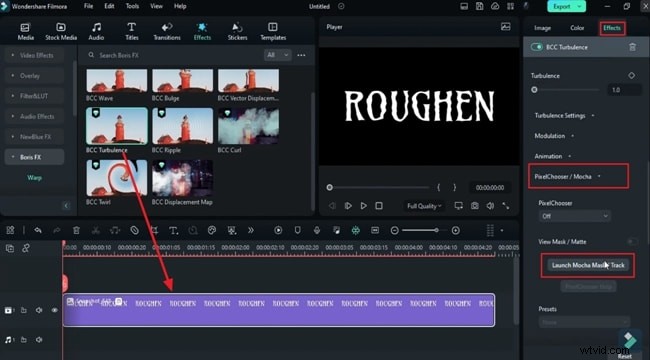Click the player progress scrubber handle

[x=330, y=187]
